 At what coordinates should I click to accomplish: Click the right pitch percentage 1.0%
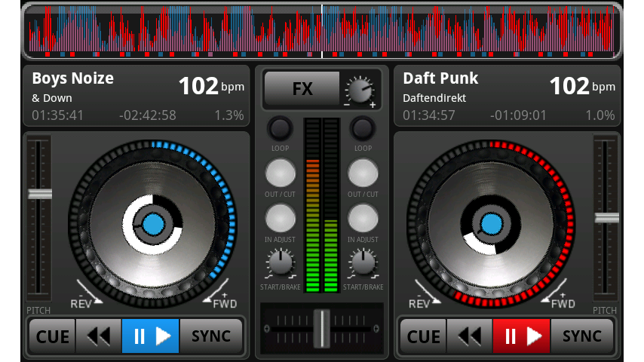coord(600,115)
